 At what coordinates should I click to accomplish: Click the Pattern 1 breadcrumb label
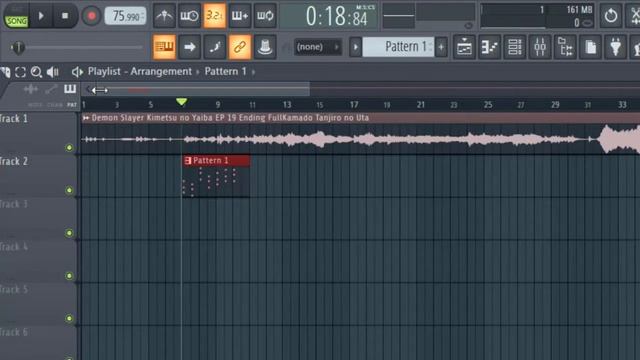225,71
